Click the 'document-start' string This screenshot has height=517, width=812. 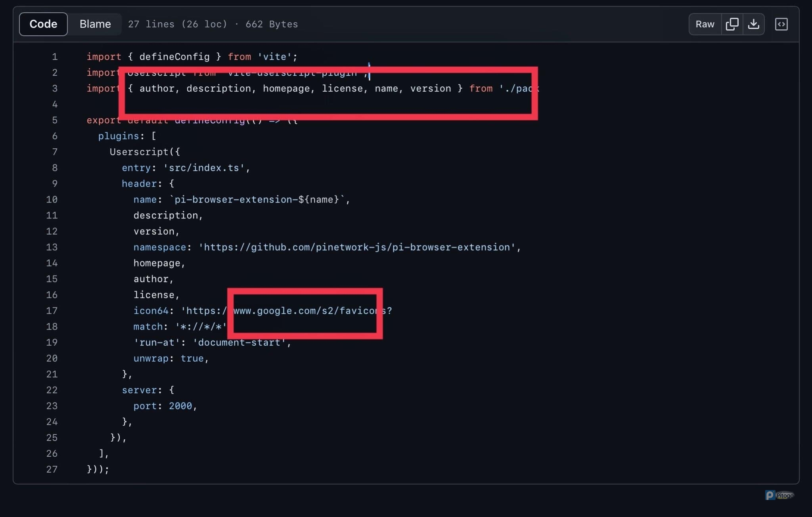pos(239,342)
